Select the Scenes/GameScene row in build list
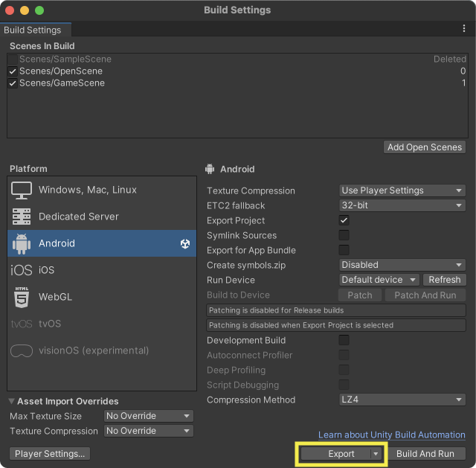 click(62, 83)
